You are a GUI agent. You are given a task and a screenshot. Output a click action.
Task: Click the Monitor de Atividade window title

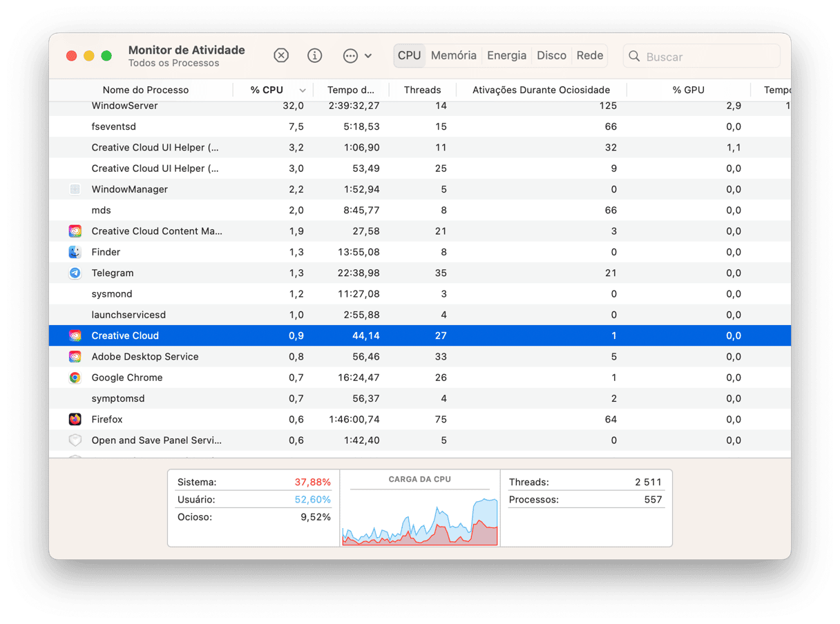click(187, 50)
